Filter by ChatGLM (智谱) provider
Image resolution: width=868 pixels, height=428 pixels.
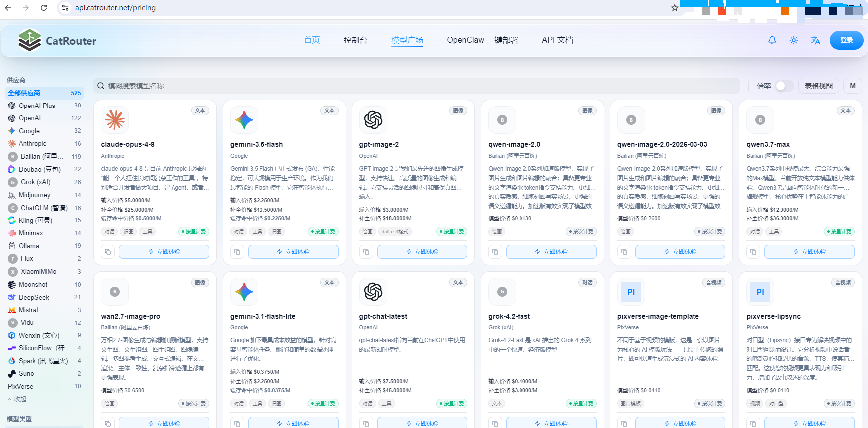[44, 208]
